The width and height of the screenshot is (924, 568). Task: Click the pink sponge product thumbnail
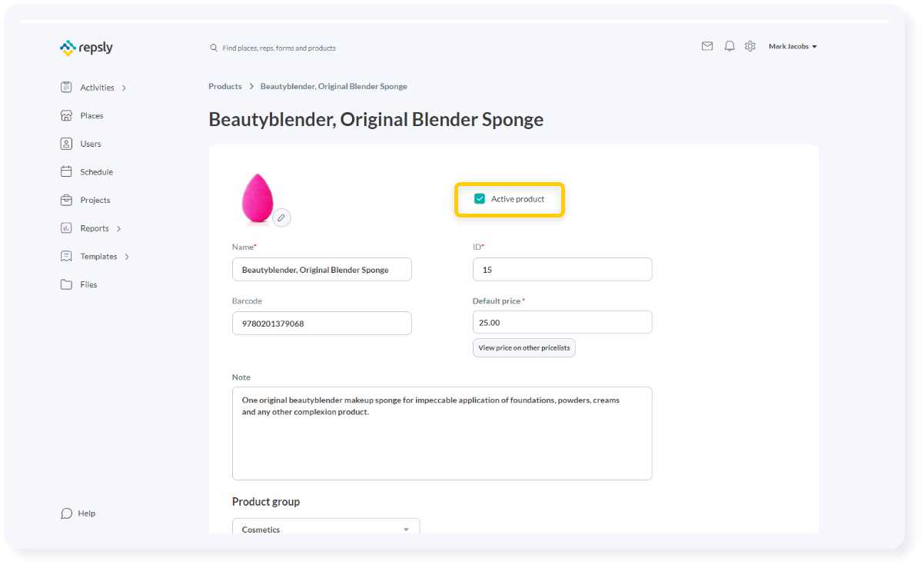(258, 198)
